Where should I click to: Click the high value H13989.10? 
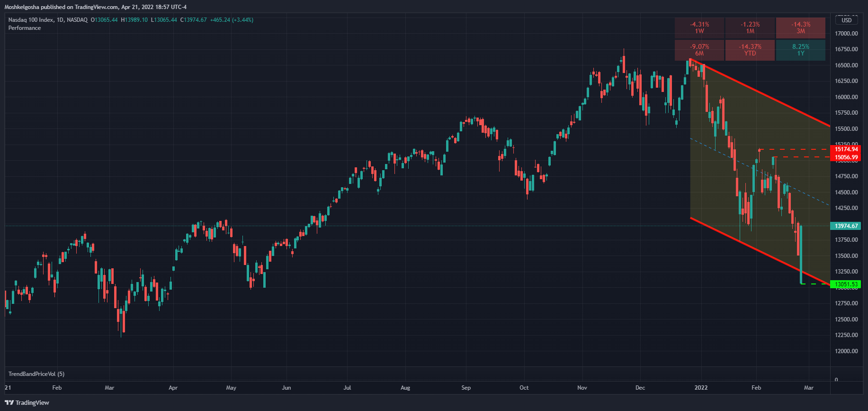[x=134, y=20]
